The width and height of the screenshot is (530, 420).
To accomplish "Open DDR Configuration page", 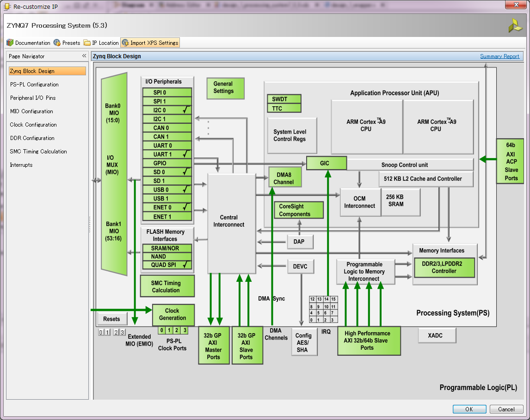I will coord(32,138).
